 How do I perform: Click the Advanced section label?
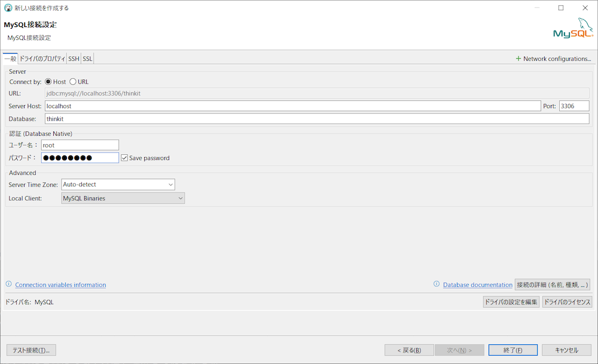pyautogui.click(x=23, y=173)
